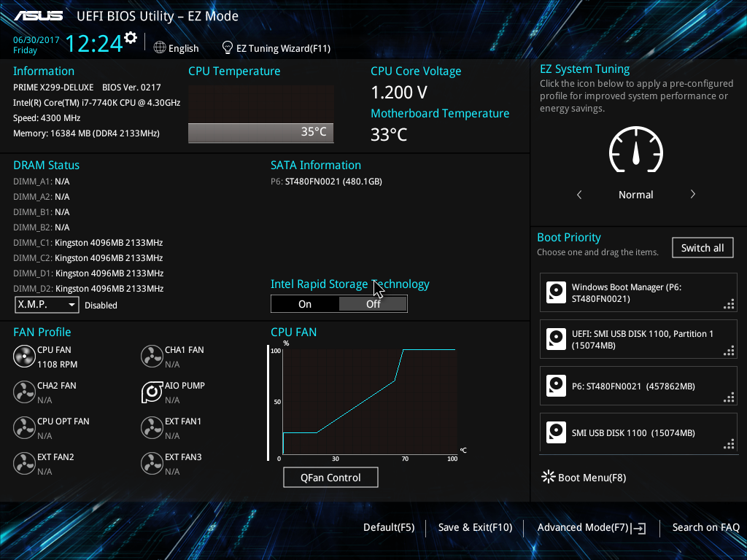Click Memory: 16384 MB (DDR4 2133MHz) text
This screenshot has width=747, height=560.
(x=86, y=133)
